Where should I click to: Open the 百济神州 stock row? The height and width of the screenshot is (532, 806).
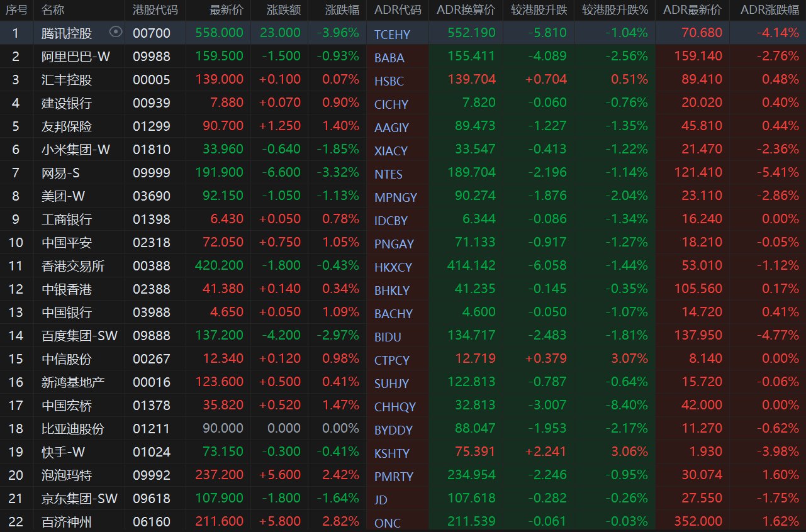(x=67, y=521)
